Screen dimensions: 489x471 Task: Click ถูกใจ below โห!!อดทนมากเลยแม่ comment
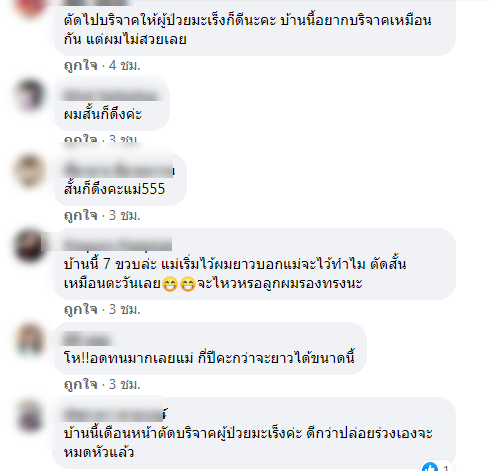pyautogui.click(x=80, y=384)
